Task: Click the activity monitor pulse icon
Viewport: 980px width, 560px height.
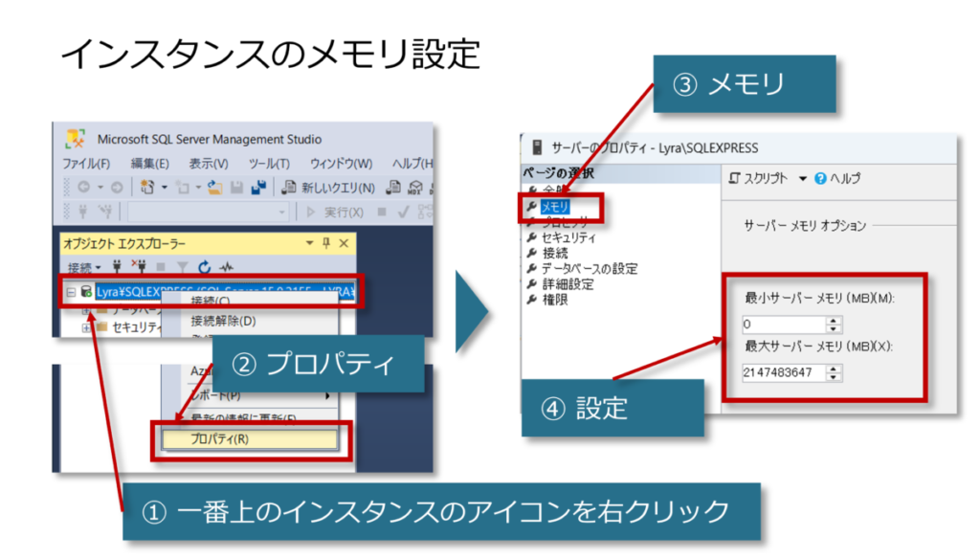Action: [227, 267]
